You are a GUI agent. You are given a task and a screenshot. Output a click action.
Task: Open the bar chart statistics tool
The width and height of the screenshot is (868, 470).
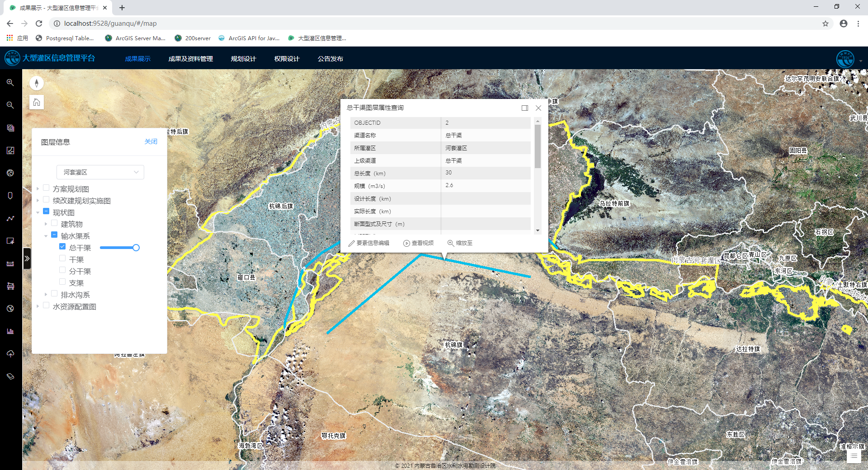10,331
